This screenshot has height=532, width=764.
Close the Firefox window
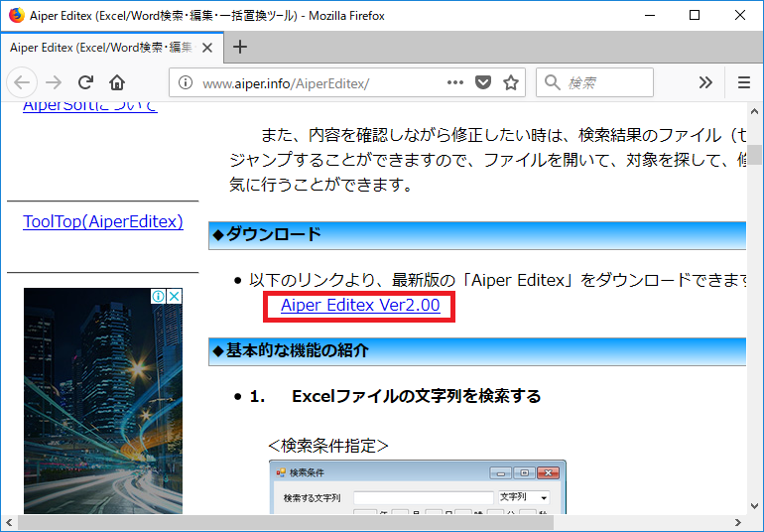(x=739, y=15)
